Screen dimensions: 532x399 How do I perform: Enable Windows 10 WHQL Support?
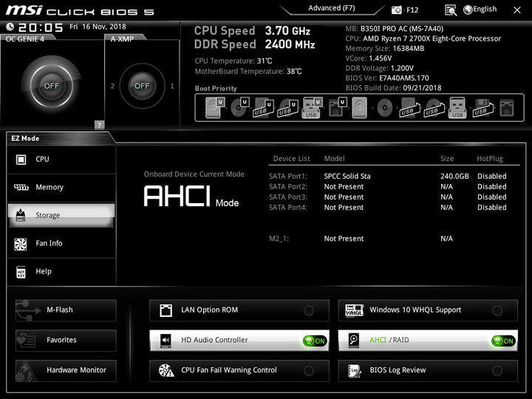point(428,310)
